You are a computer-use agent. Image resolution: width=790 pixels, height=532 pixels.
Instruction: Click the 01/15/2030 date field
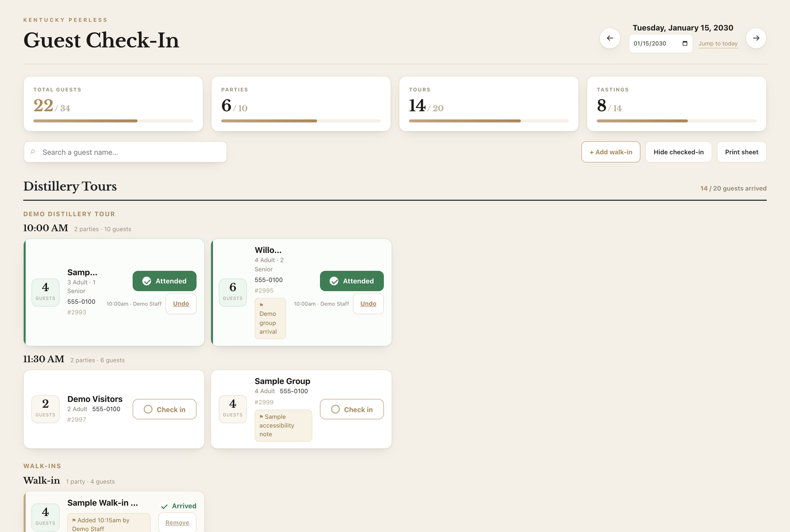[661, 43]
